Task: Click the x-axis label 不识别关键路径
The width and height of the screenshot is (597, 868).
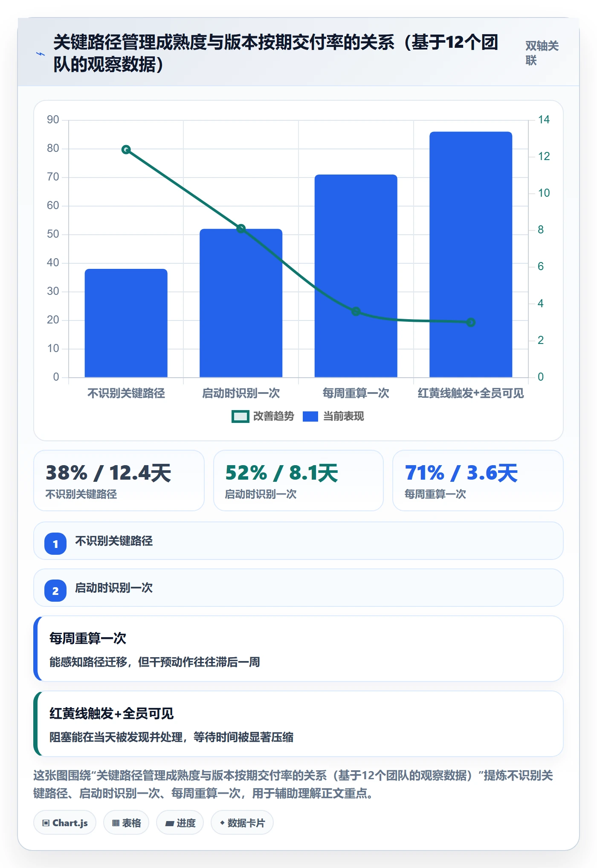Action: [126, 393]
